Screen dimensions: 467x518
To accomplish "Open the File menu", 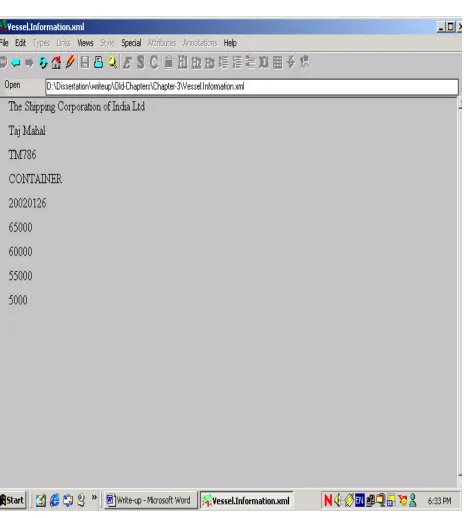I will coord(4,43).
